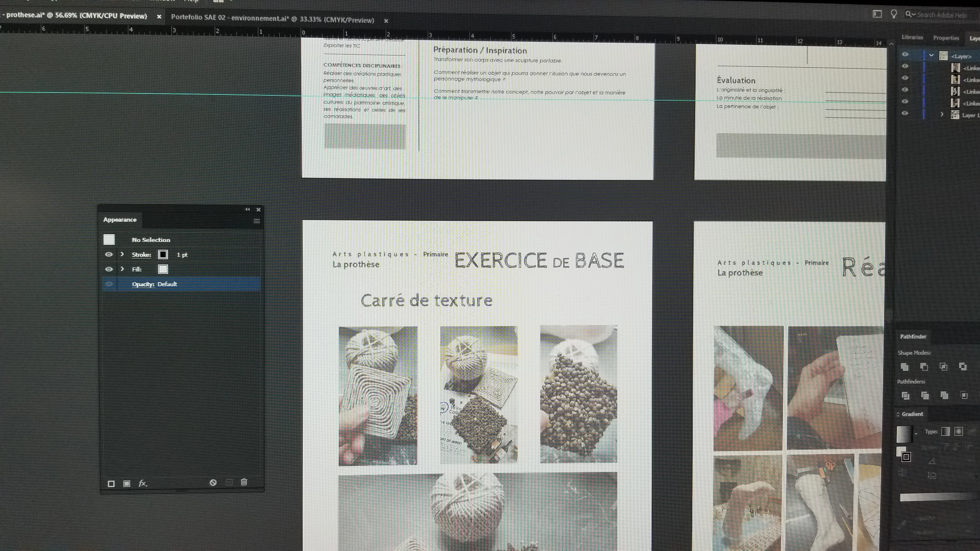Click the Clear Appearance icon
Viewport: 980px width, 551px height.
click(x=213, y=482)
